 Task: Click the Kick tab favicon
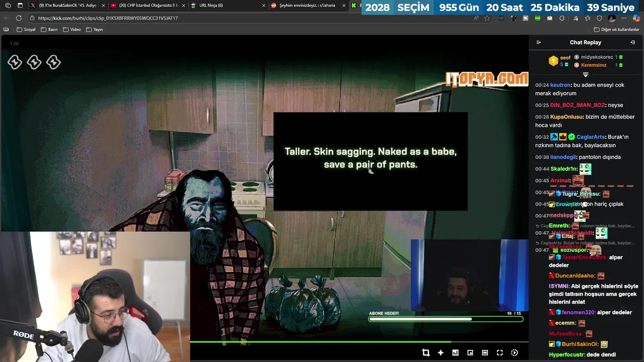(x=354, y=6)
